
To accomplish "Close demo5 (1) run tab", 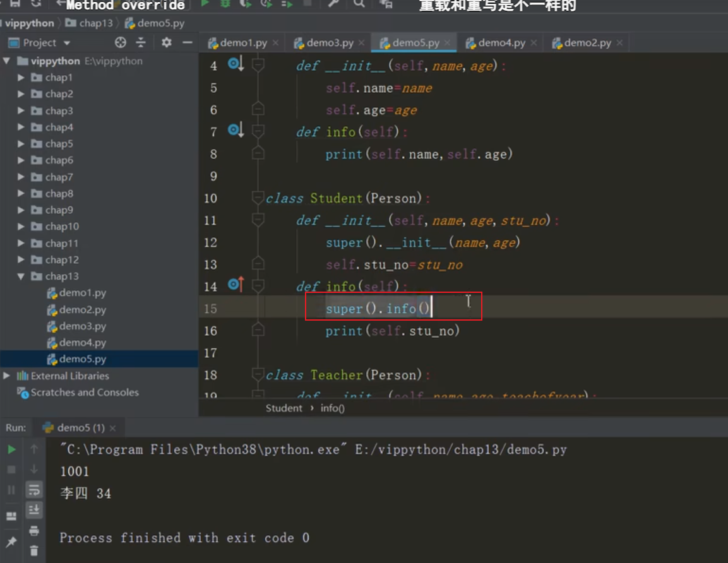I will (112, 428).
